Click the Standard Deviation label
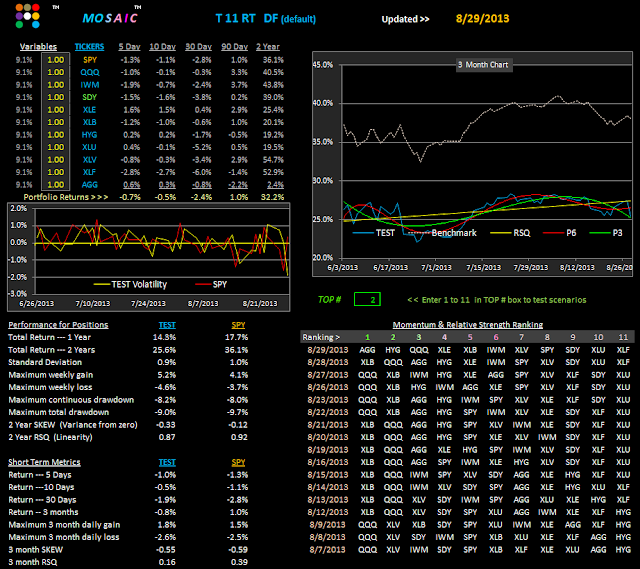This screenshot has height=569, width=640. 45,362
